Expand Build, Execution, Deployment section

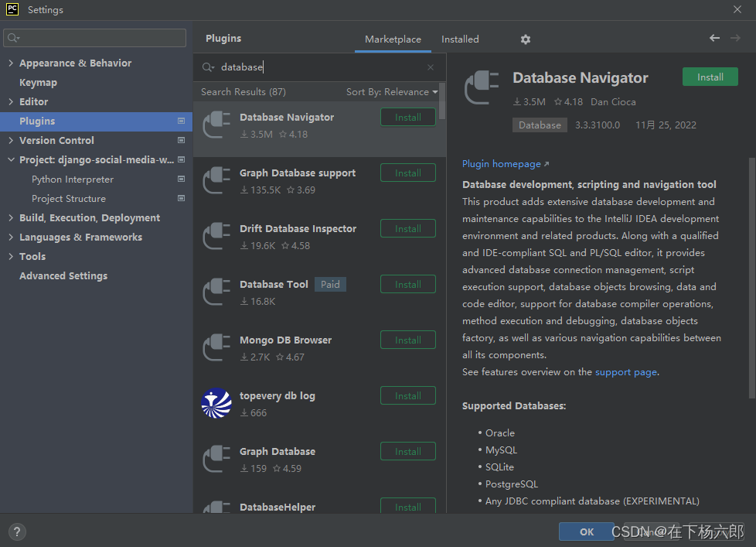coord(11,217)
